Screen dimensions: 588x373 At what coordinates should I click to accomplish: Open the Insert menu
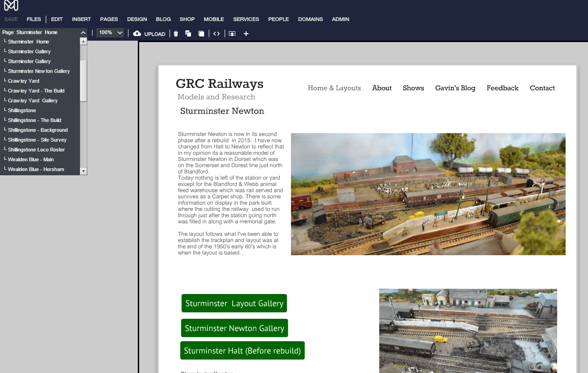[81, 19]
